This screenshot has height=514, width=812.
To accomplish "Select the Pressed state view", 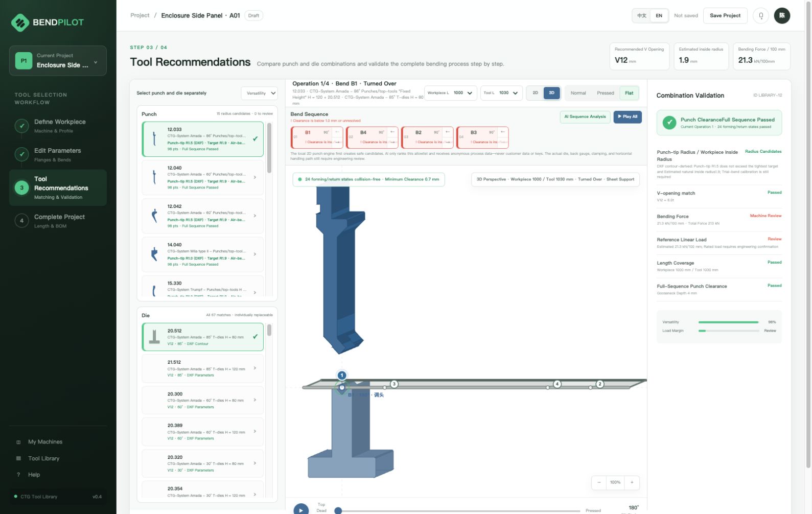I will pyautogui.click(x=605, y=93).
